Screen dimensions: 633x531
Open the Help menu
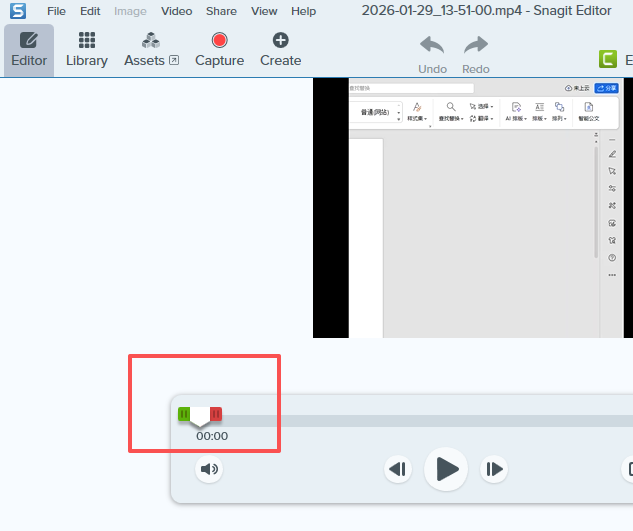click(x=303, y=11)
